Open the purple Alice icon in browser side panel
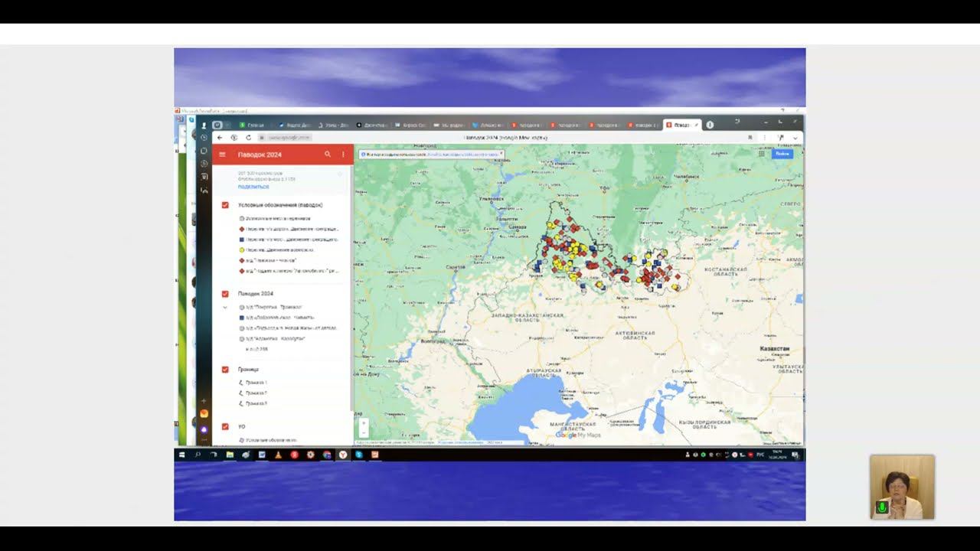The height and width of the screenshot is (551, 980). 204,430
